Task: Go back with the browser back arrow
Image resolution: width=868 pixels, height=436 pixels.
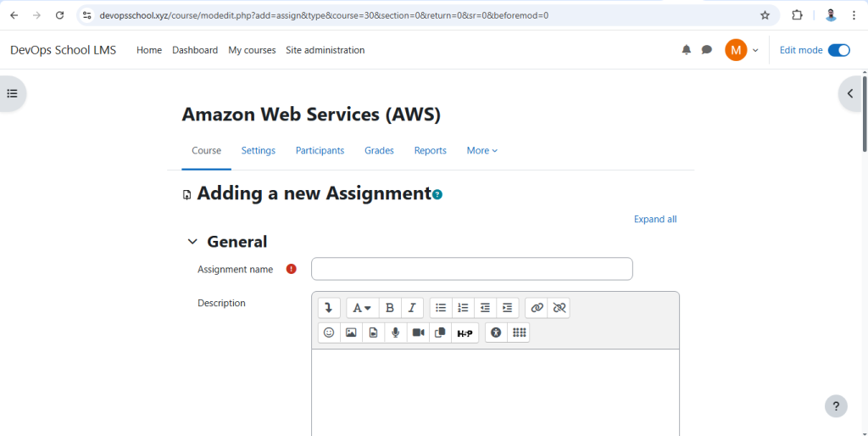Action: (14, 15)
